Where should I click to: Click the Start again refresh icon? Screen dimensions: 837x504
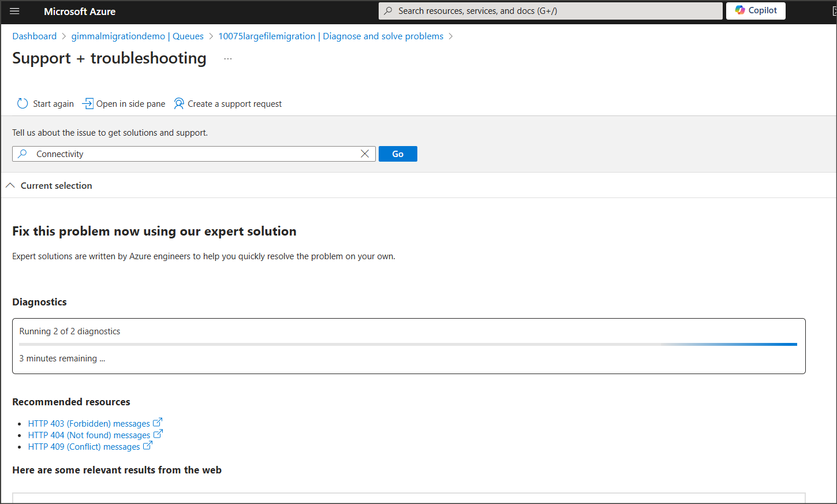(22, 103)
